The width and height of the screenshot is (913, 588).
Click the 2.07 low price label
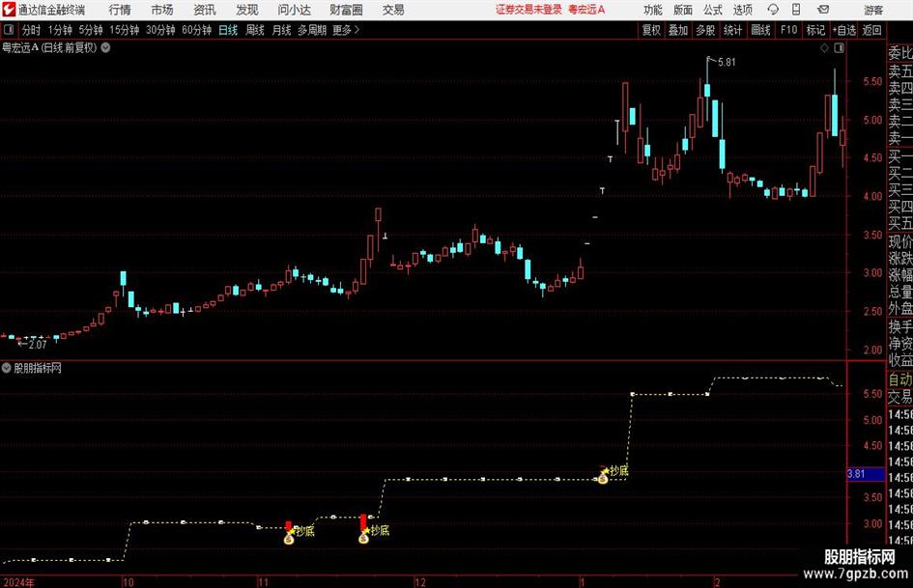coord(38,345)
